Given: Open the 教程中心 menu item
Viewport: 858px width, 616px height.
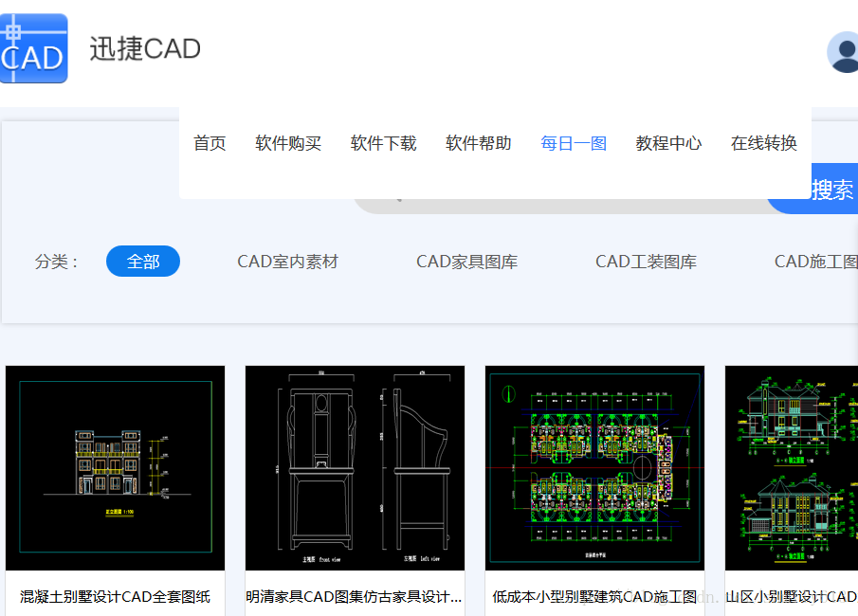Looking at the screenshot, I should coord(668,143).
